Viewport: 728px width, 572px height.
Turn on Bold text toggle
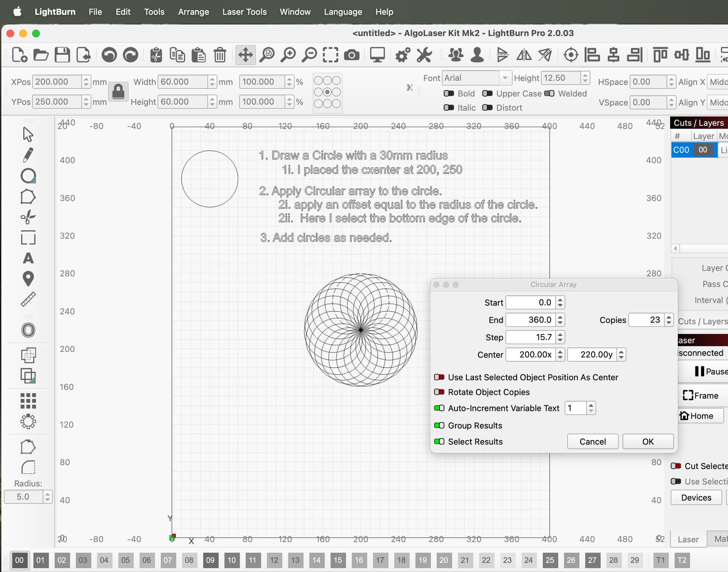tap(449, 93)
